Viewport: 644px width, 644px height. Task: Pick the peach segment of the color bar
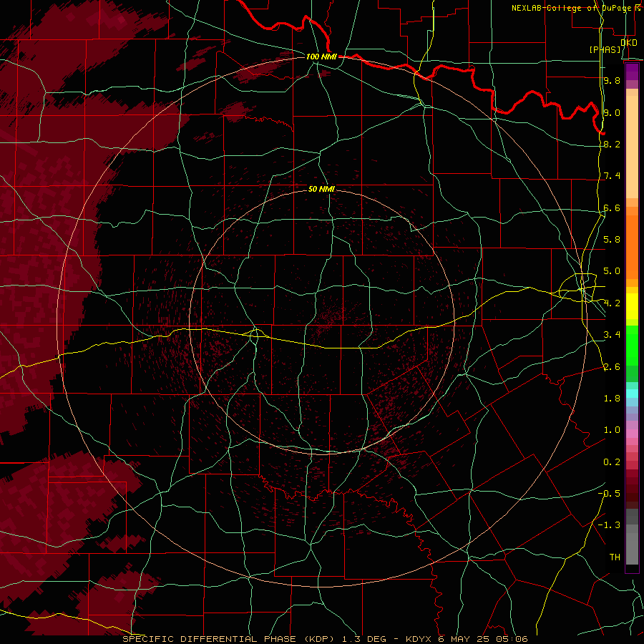coord(632,147)
